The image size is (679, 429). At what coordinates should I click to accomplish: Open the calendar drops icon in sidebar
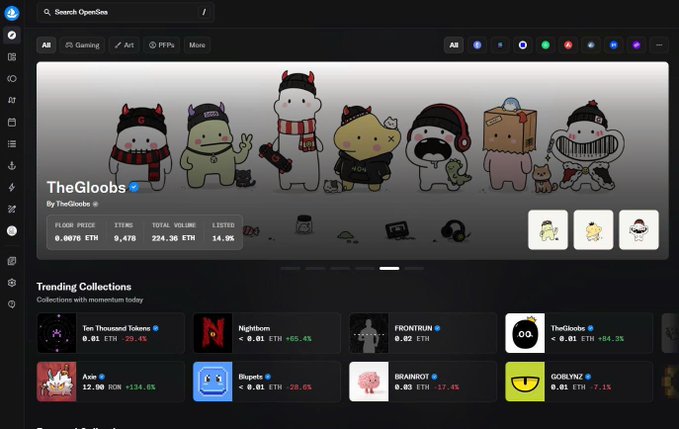click(x=12, y=122)
